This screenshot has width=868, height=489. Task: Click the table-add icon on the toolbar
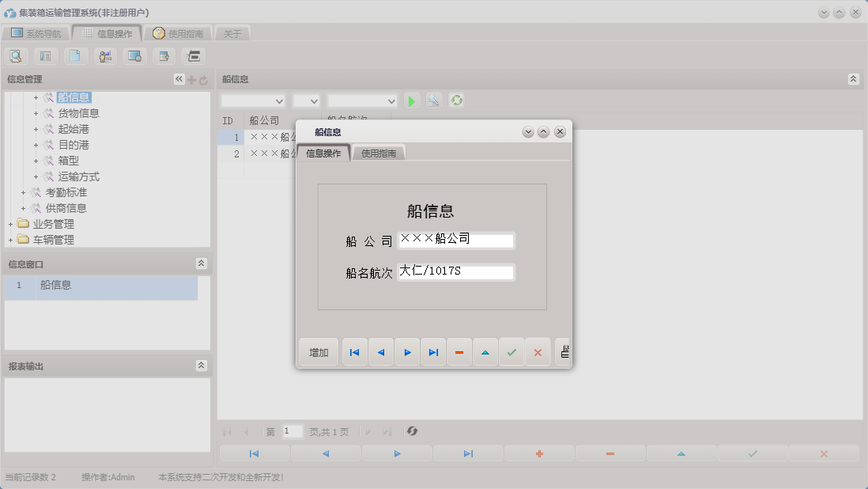coord(164,55)
